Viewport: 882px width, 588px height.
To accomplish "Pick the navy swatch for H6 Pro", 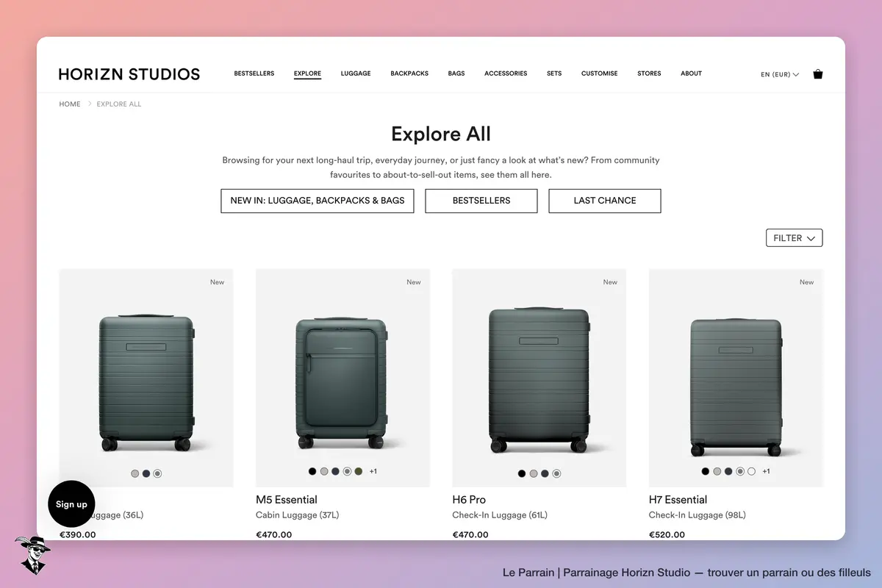I will tap(545, 474).
